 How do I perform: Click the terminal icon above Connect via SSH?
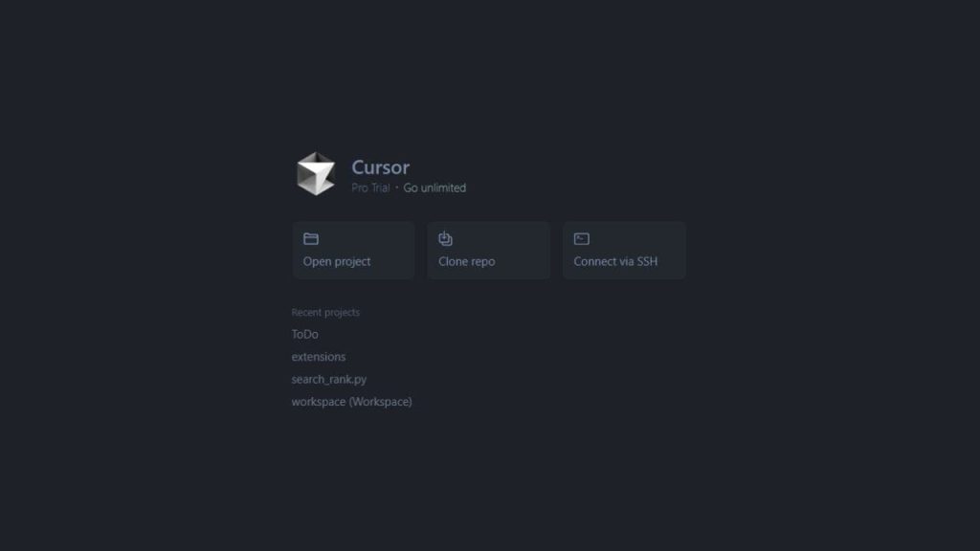(x=581, y=238)
